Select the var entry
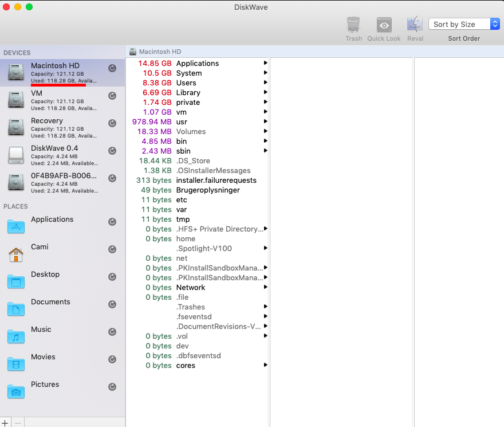 [198, 209]
